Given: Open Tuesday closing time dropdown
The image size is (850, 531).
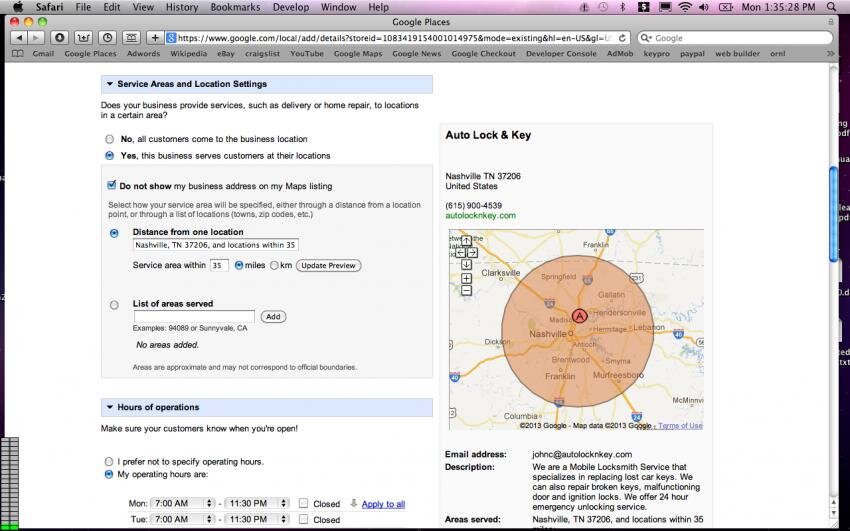Looking at the screenshot, I should pos(257,519).
